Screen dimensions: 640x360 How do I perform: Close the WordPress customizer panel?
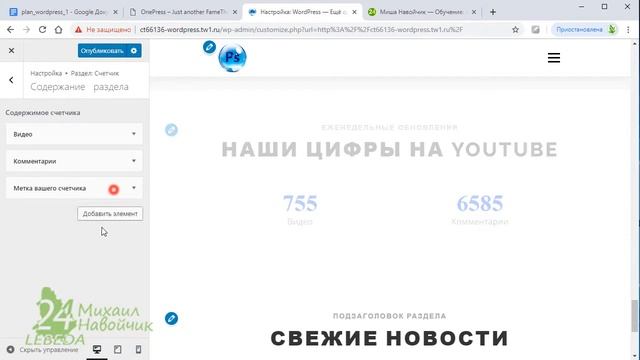(x=11, y=51)
